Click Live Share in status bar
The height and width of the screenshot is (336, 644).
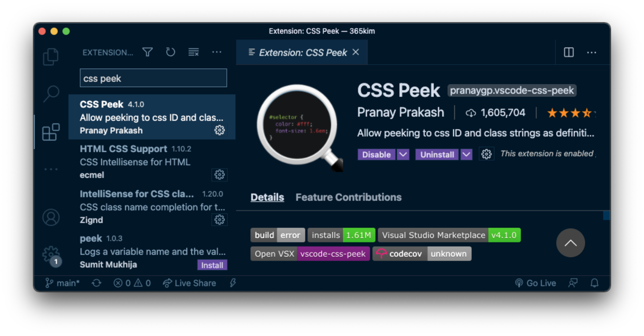[190, 283]
